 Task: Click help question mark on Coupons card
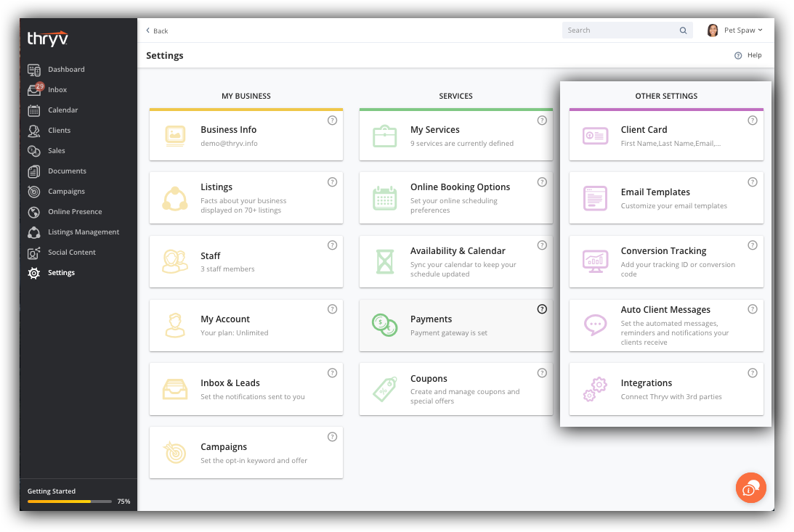pyautogui.click(x=542, y=373)
